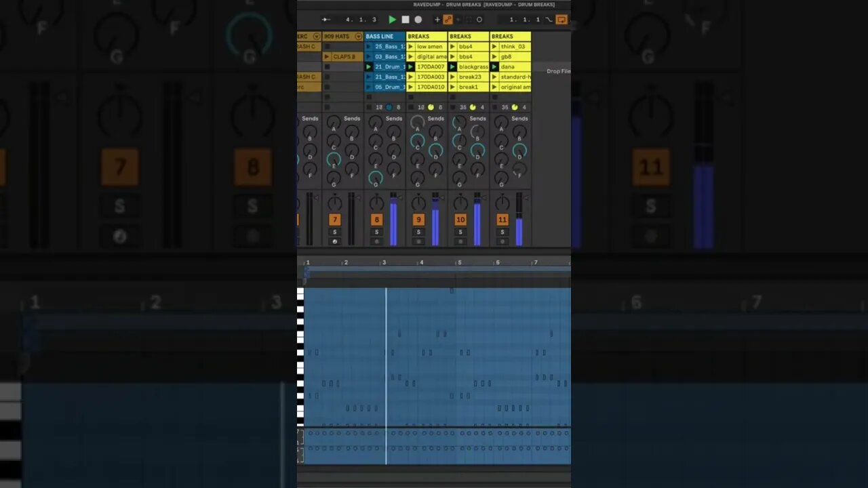Screen dimensions: 868x488
Task: Click the plus MIDI overdub icon
Action: 437,20
